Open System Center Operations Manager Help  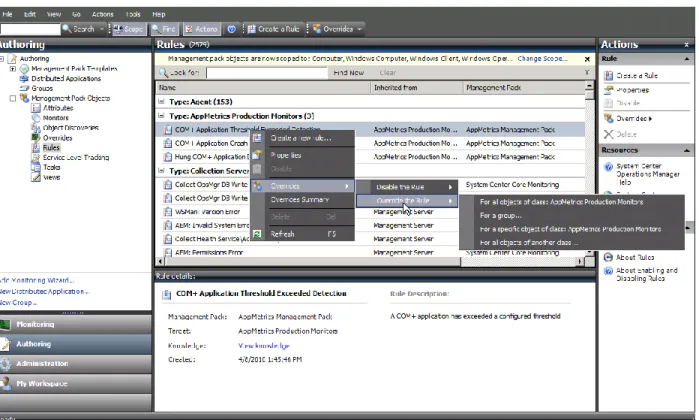click(647, 174)
